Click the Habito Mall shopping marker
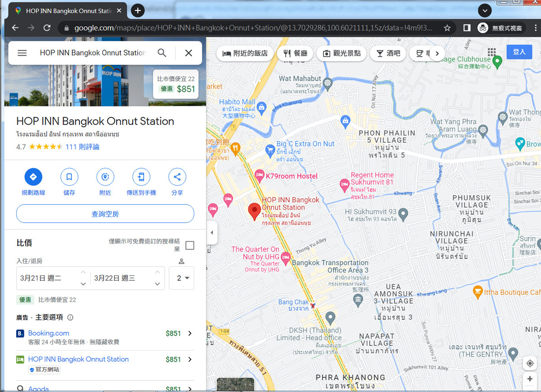The width and height of the screenshot is (541, 392). (262, 108)
